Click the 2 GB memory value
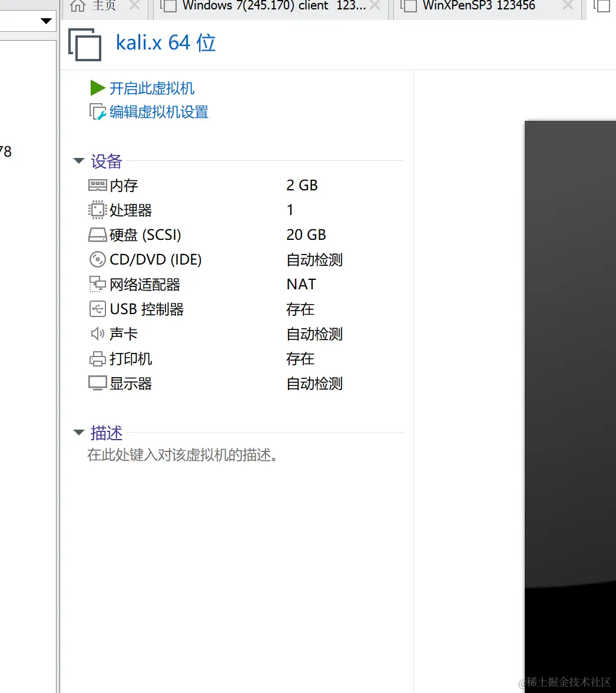The width and height of the screenshot is (616, 693). (x=302, y=185)
